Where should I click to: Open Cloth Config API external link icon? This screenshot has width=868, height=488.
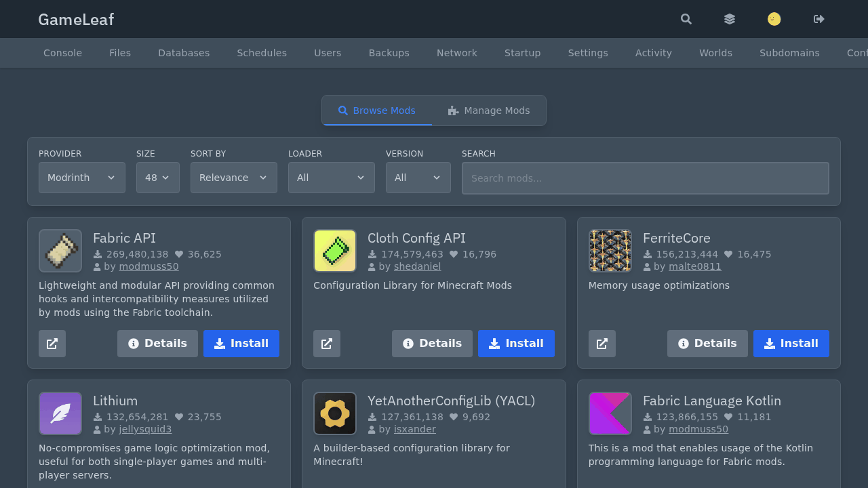click(x=327, y=344)
